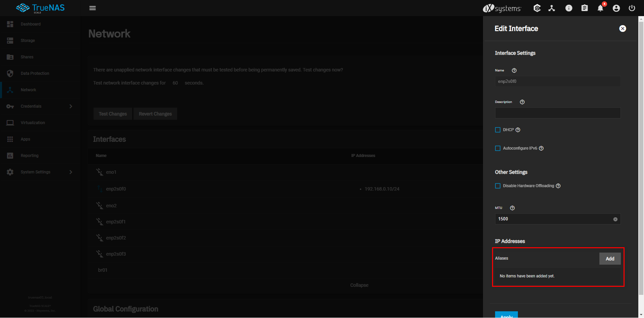Click the Data Protection shield icon

click(10, 73)
